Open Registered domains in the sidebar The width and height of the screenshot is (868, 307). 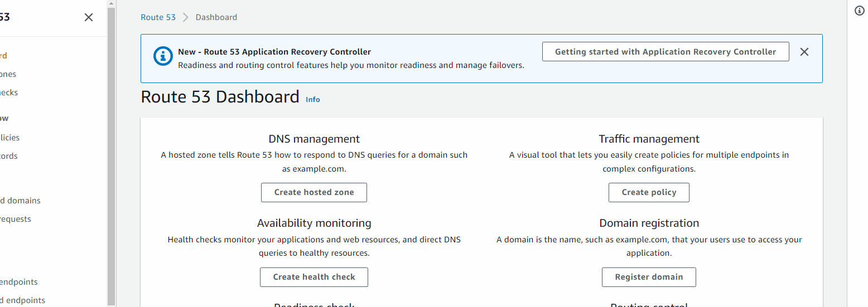[20, 201]
